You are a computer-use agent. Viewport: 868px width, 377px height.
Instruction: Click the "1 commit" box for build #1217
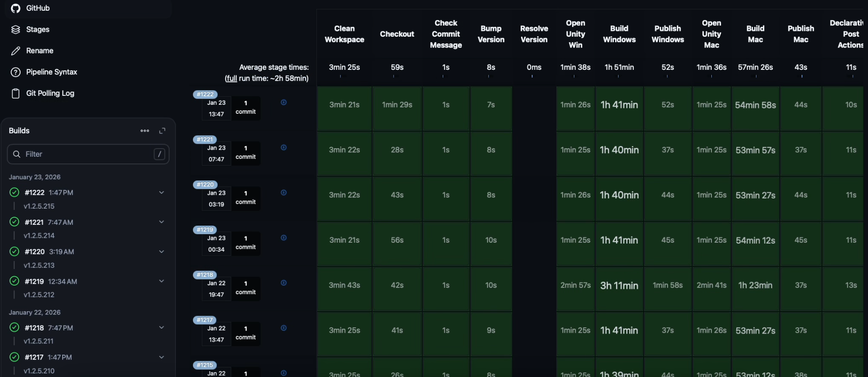pyautogui.click(x=245, y=333)
